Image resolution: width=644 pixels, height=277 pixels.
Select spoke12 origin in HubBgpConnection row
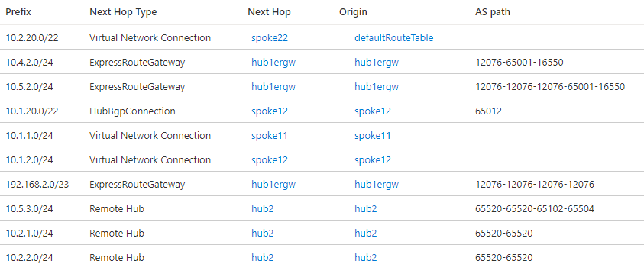click(x=373, y=111)
